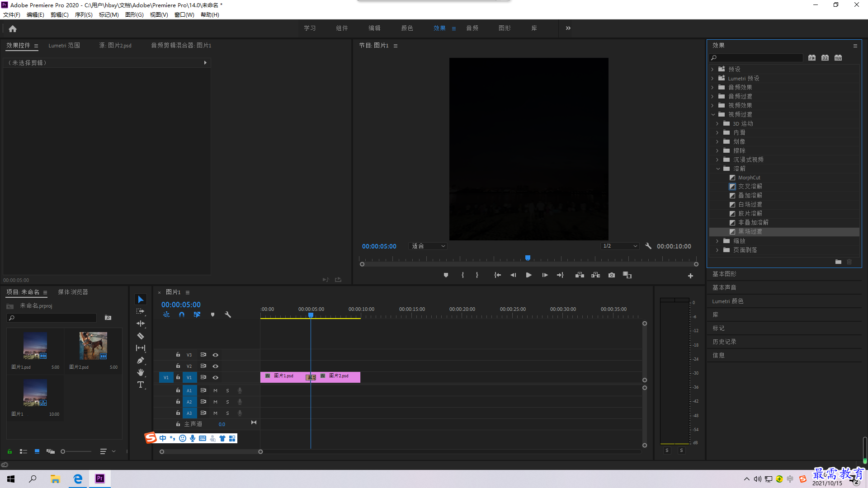This screenshot has height=488, width=868.
Task: Open the Lumetri 颜色 panel
Action: (x=727, y=301)
